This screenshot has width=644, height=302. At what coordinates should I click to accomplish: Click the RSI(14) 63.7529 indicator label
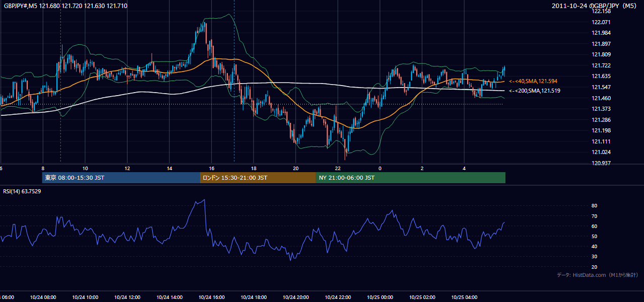22,191
